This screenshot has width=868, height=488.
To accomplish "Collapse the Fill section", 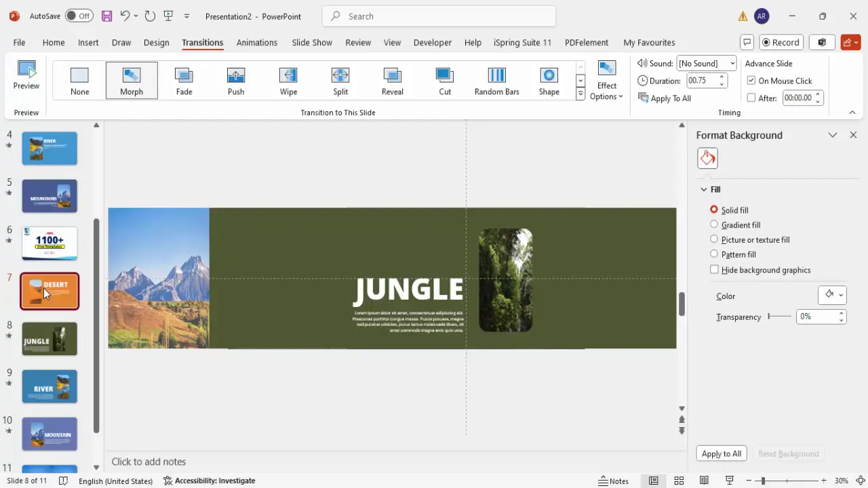I will click(x=704, y=189).
